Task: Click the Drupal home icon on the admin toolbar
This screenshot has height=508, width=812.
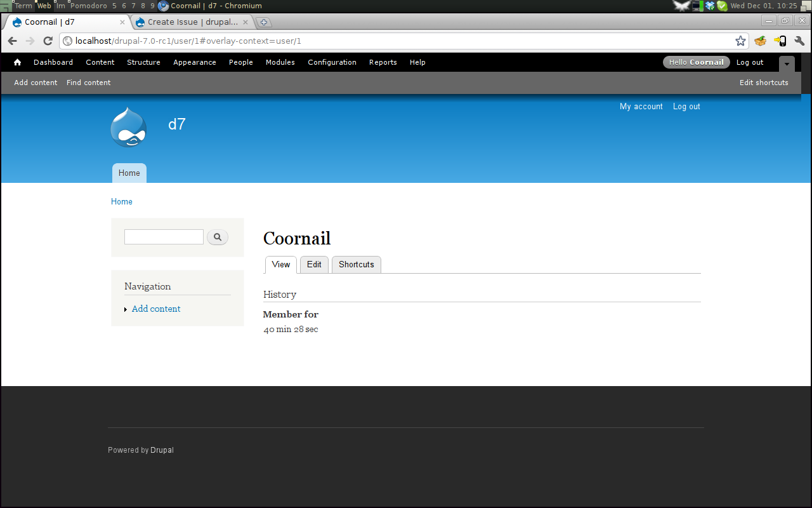Action: pyautogui.click(x=17, y=62)
